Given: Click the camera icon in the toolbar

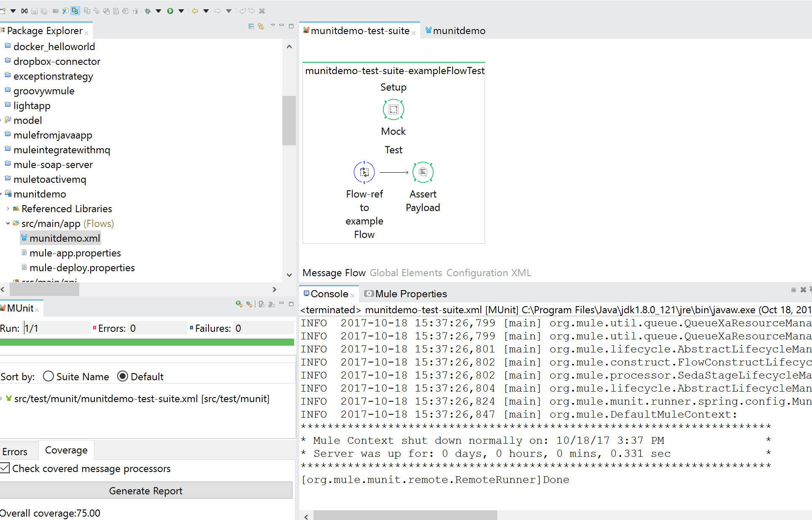Looking at the screenshot, I should click(x=56, y=11).
